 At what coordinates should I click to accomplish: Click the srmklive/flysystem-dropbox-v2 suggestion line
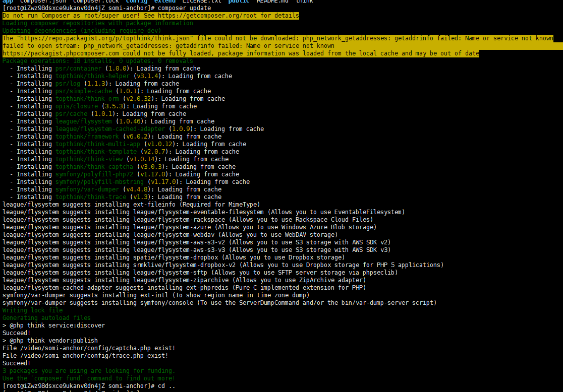223,265
